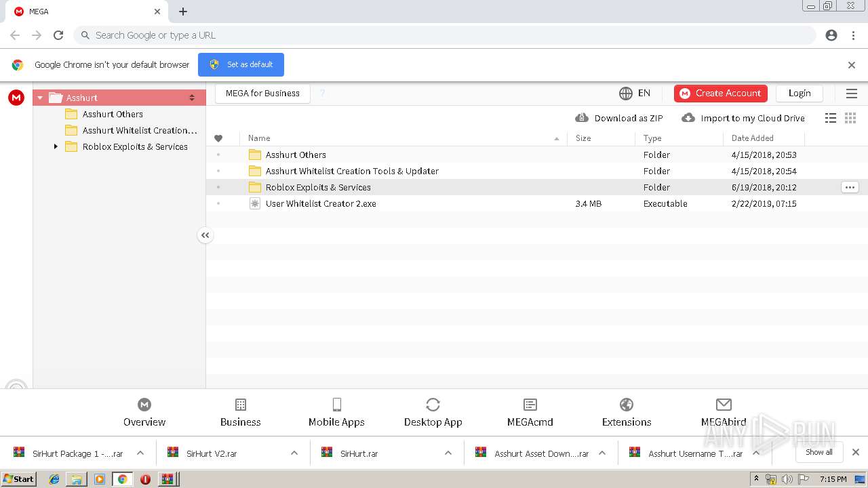
Task: Open menu for SirHurt.rar download
Action: (448, 453)
